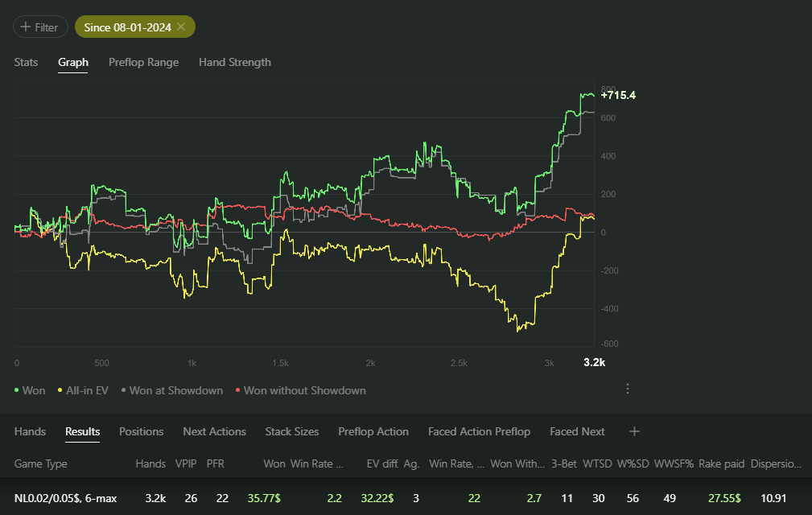Viewport: 812px width, 515px height.
Task: Click the 3.2k hands axis marker
Action: point(595,362)
